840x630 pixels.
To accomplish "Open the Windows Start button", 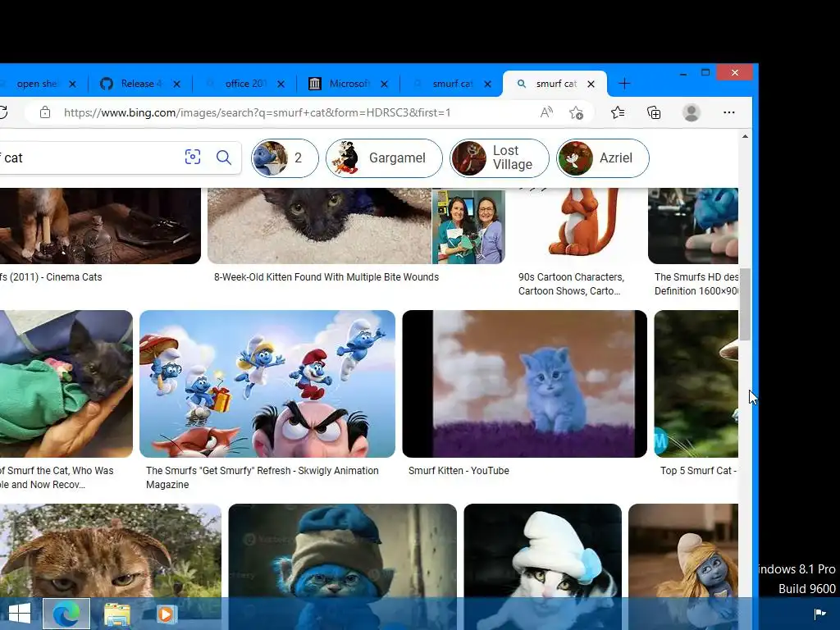I will point(20,614).
